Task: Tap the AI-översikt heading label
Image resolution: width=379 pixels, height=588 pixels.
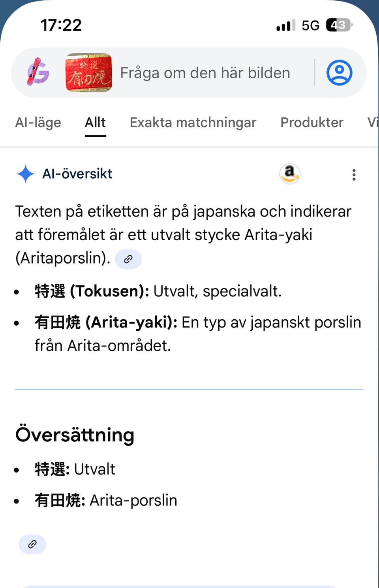Action: click(77, 174)
